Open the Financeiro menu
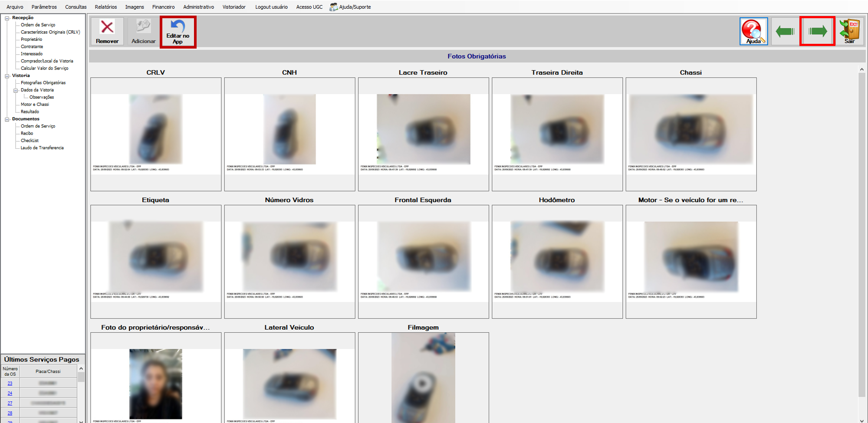 164,7
